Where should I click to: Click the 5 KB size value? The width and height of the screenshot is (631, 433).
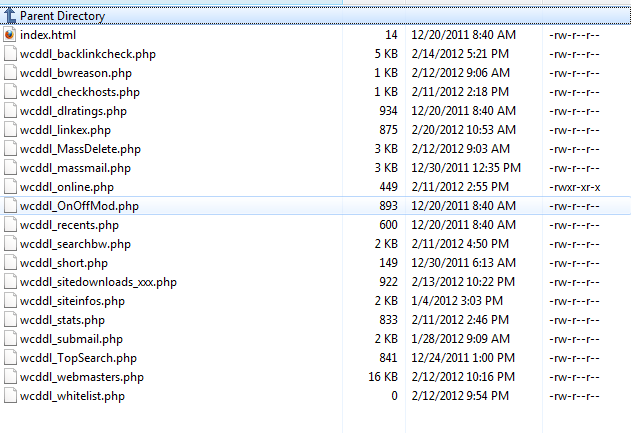click(x=386, y=54)
